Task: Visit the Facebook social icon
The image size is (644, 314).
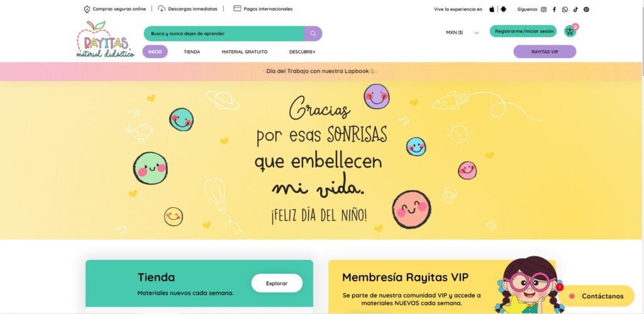Action: (554, 9)
